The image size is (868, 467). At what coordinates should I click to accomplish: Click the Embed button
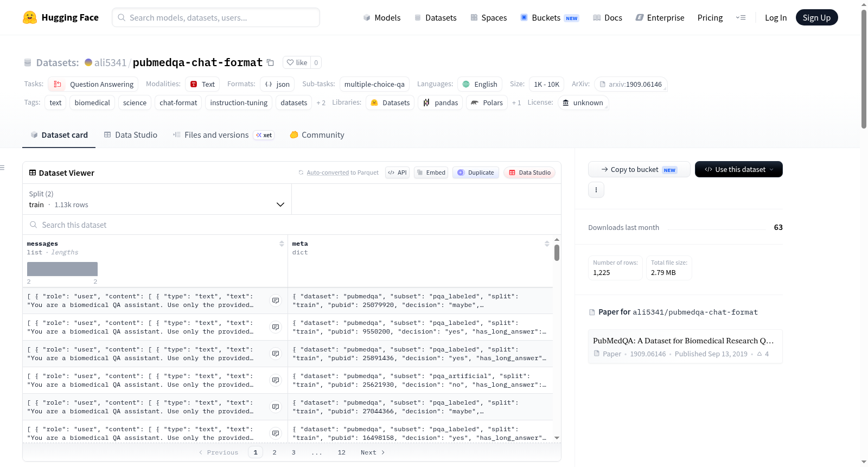(431, 172)
